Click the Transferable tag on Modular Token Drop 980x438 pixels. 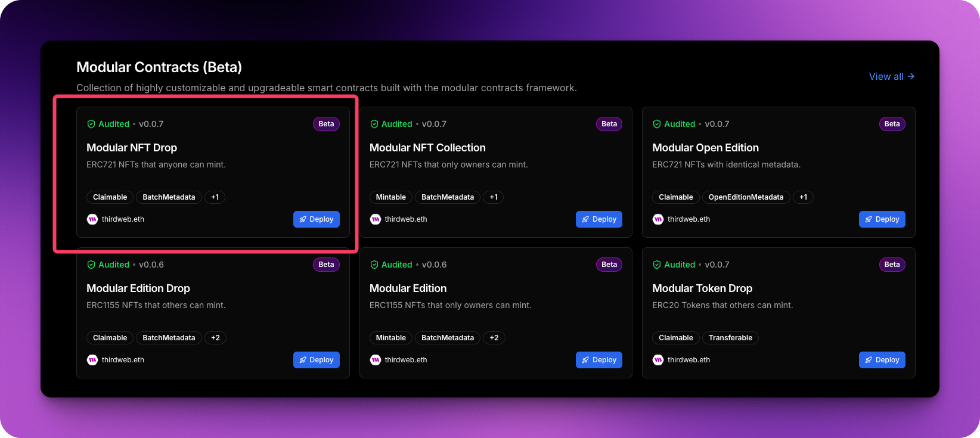click(x=730, y=338)
